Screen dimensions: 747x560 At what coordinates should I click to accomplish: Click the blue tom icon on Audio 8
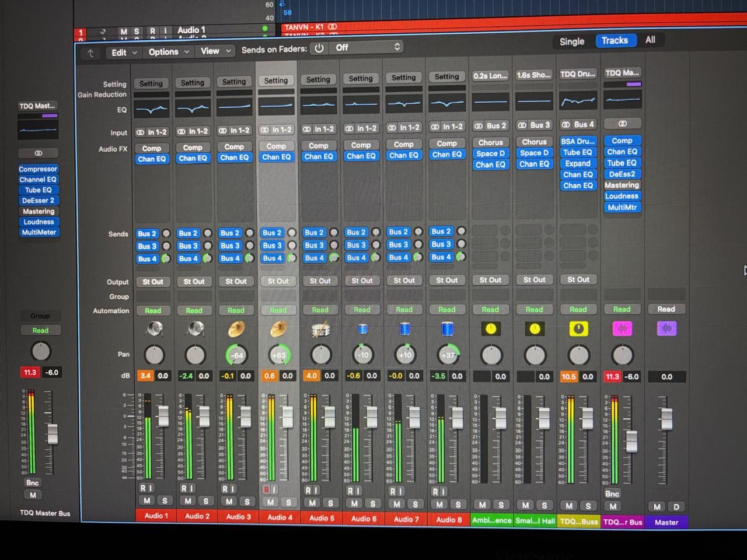[447, 329]
